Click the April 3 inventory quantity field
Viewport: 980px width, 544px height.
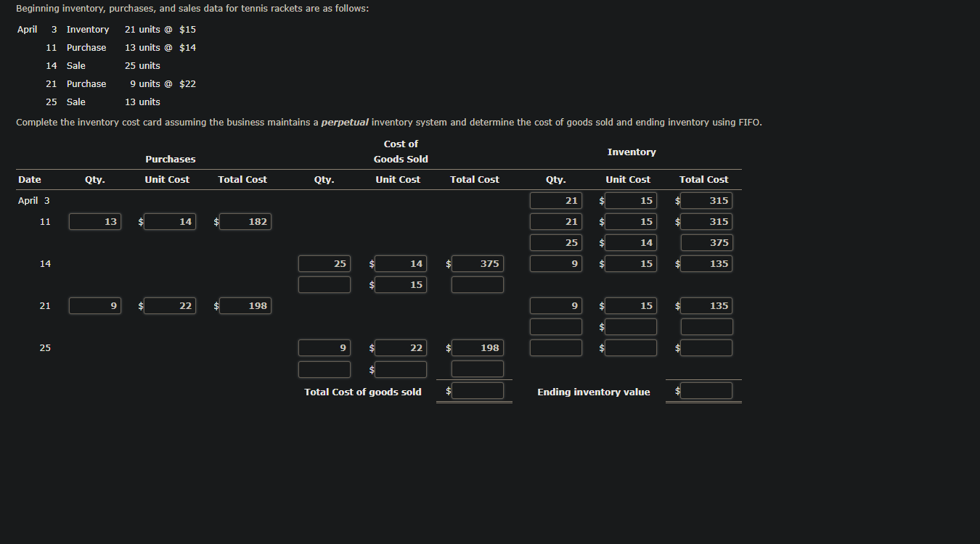coord(556,201)
